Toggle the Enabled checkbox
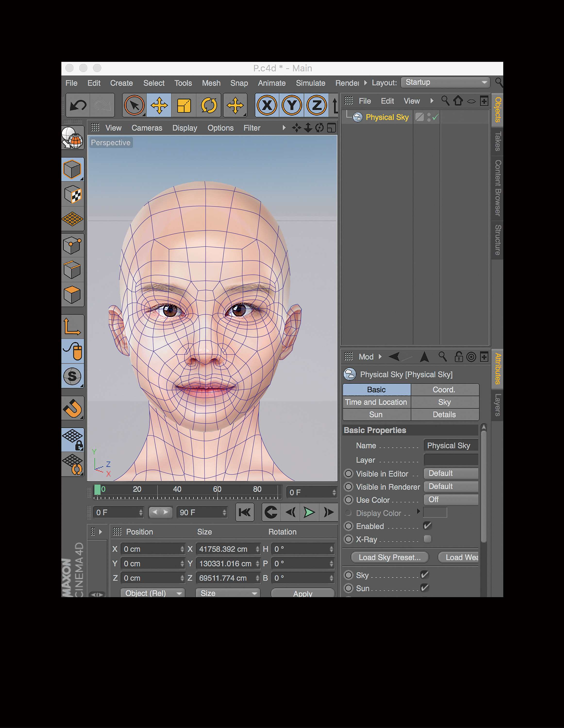This screenshot has height=728, width=564. 427,526
